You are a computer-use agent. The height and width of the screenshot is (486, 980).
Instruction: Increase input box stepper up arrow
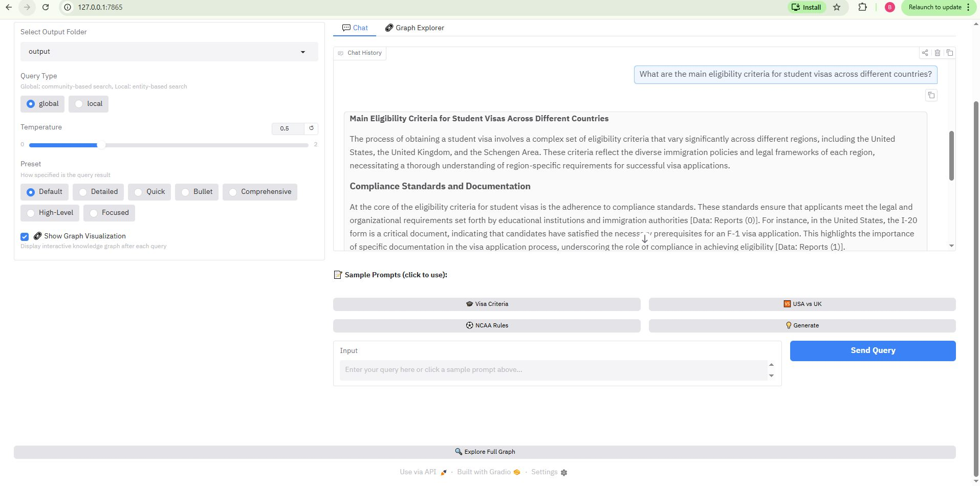pyautogui.click(x=771, y=365)
